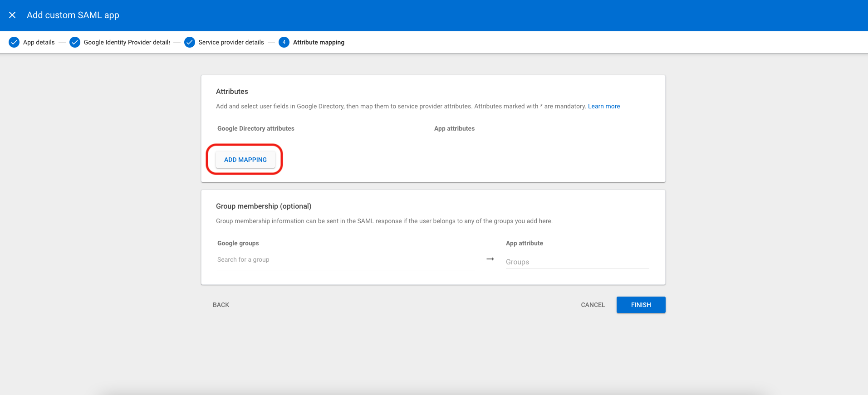
Task: Open the Google Identity Provider details step
Action: point(127,42)
